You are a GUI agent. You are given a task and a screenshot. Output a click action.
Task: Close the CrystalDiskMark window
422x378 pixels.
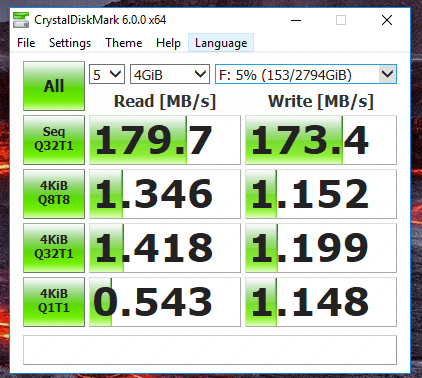387,20
